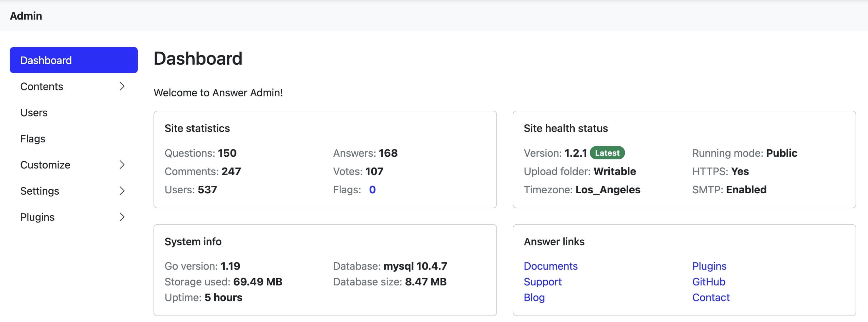Open the Customize sidebar section
This screenshot has width=868, height=322.
(45, 165)
